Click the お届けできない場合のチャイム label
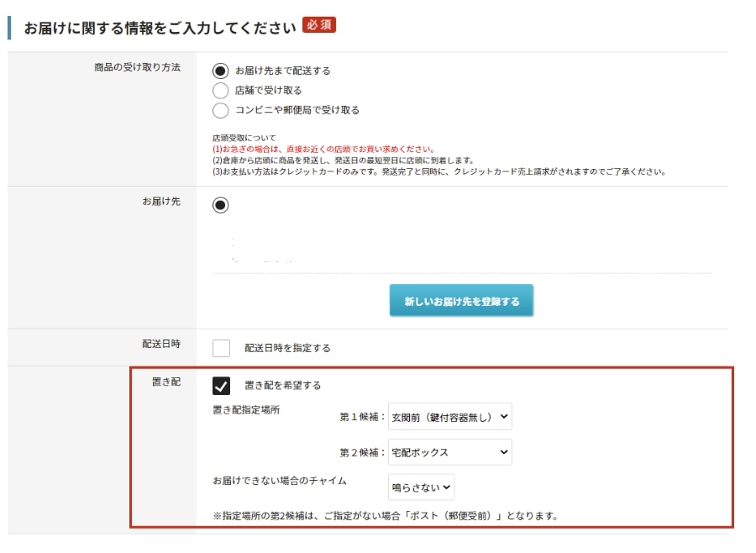 (x=280, y=482)
